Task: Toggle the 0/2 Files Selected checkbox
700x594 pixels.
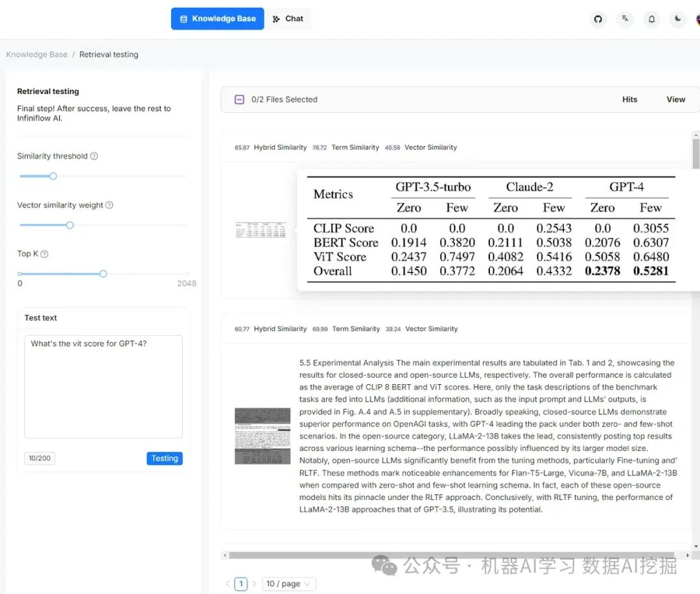Action: point(239,100)
